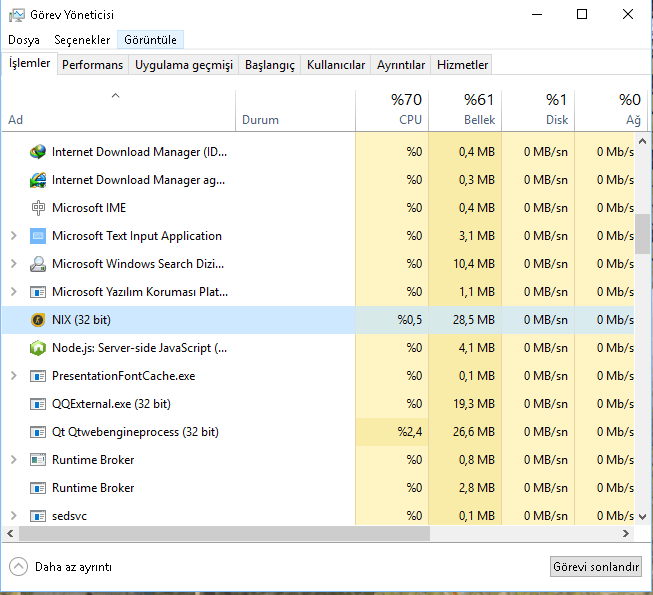Click the Daha az ayrıntı link
The height and width of the screenshot is (595, 653).
click(73, 567)
